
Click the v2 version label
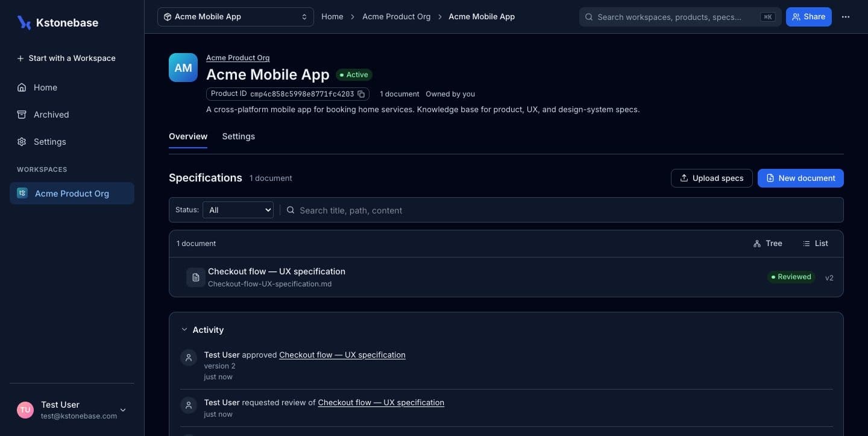pos(829,278)
